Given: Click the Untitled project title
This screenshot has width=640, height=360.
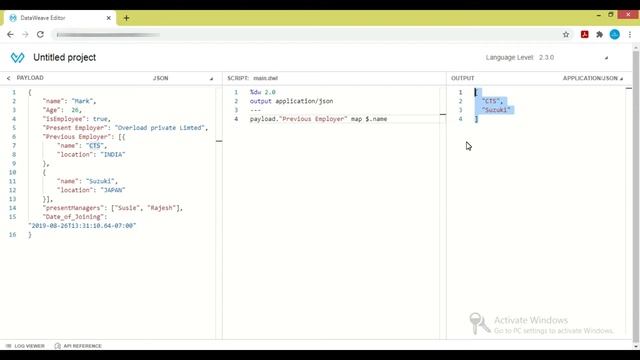Looking at the screenshot, I should coord(64,58).
